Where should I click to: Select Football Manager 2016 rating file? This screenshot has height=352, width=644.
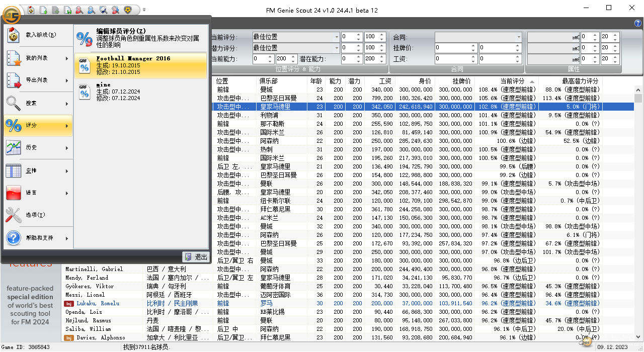click(x=140, y=65)
